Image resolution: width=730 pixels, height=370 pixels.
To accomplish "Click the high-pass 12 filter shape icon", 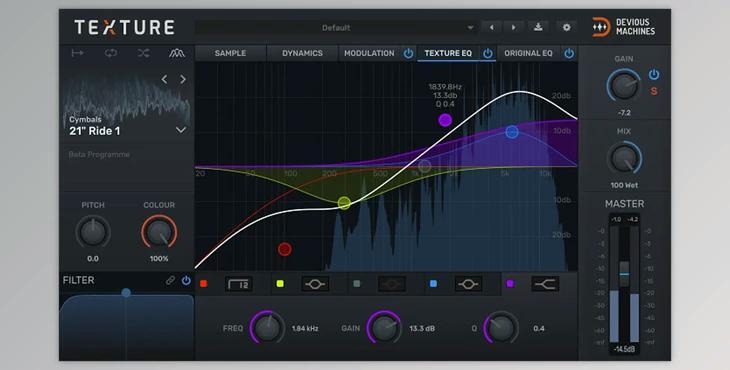I will pyautogui.click(x=239, y=284).
